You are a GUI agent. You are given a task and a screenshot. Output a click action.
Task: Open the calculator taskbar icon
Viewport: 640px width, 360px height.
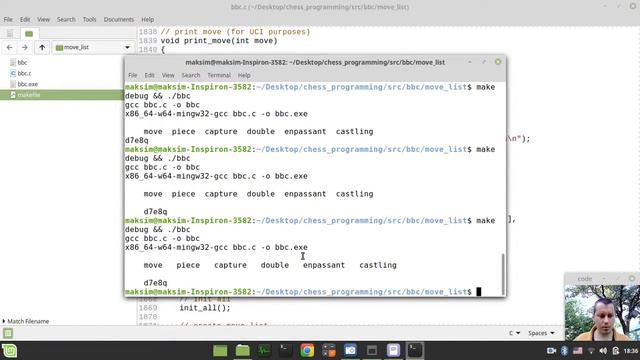(329, 351)
